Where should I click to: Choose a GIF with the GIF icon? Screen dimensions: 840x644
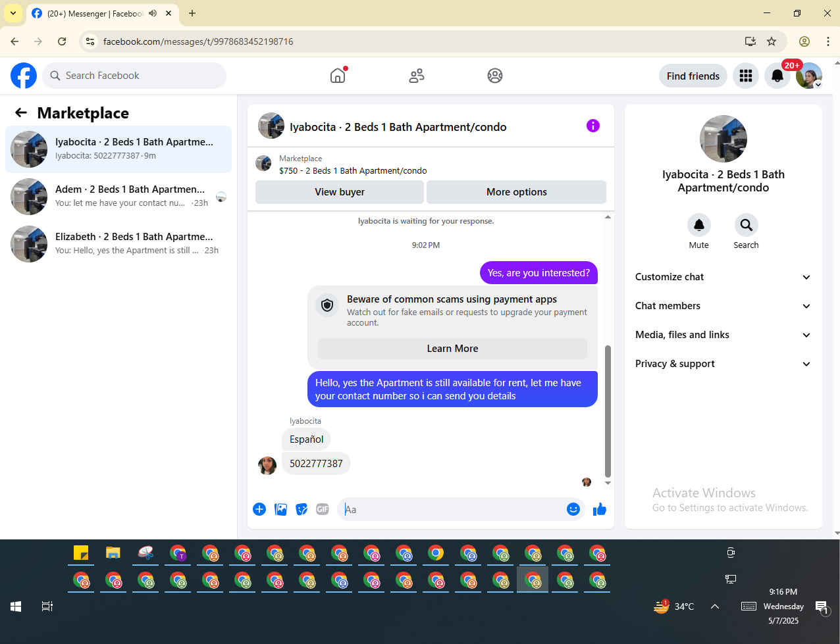point(323,509)
